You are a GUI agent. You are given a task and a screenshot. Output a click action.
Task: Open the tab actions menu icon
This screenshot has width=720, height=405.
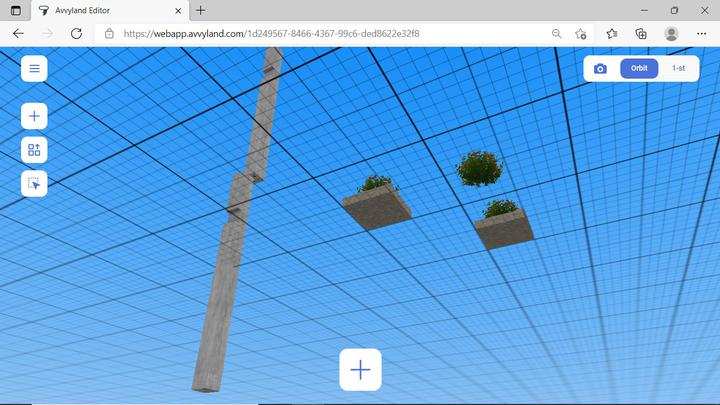[16, 11]
